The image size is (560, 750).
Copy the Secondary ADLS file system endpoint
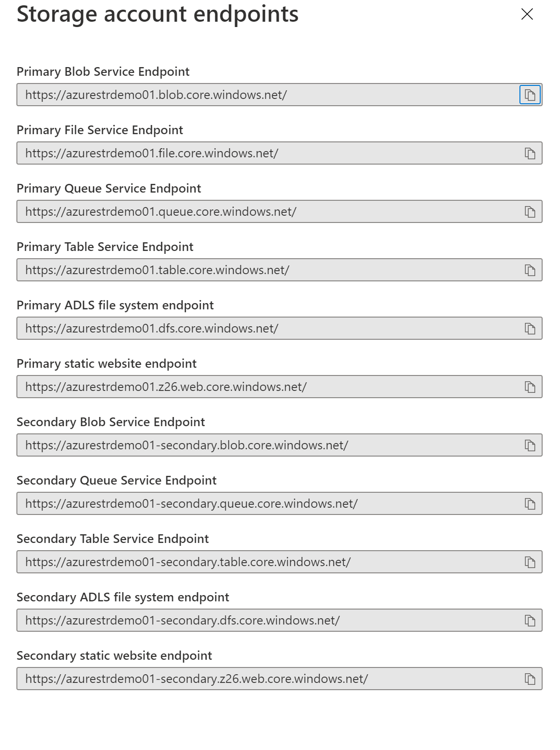point(529,621)
